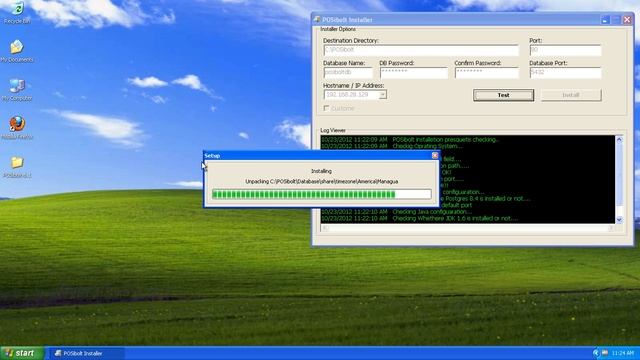Screen dimensions: 640x360
Task: Click the Database Name field
Action: [348, 73]
